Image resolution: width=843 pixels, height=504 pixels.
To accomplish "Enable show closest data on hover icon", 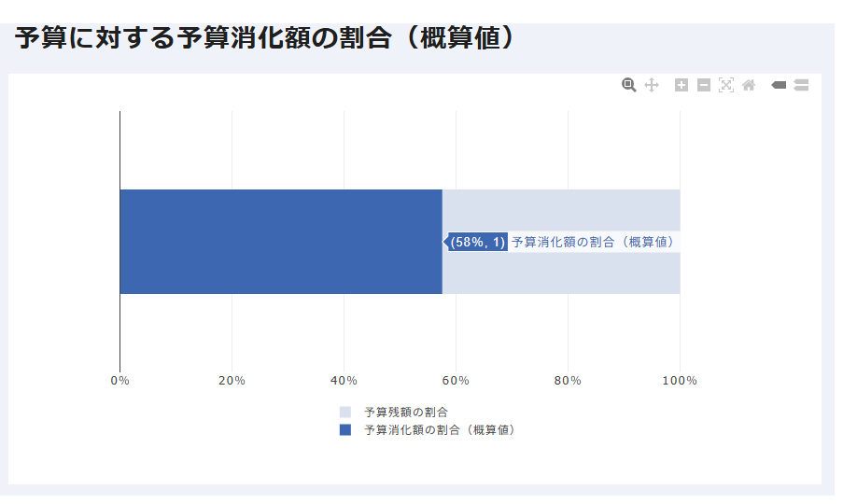I will pos(779,85).
